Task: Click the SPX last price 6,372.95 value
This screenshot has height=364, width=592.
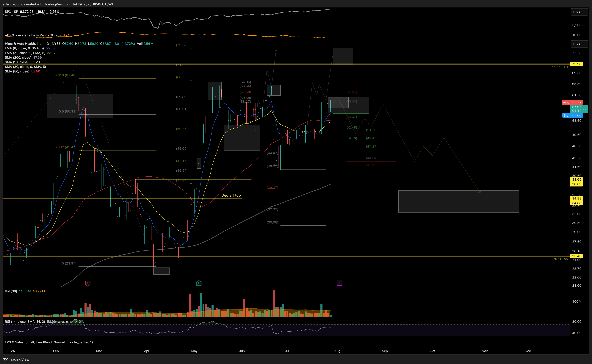Action: (27, 12)
